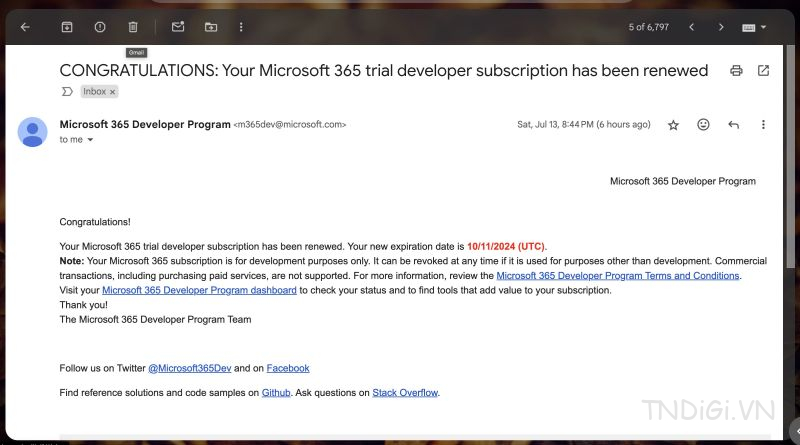This screenshot has height=445, width=800.
Task: Open the message's more actions menu
Action: [x=763, y=125]
